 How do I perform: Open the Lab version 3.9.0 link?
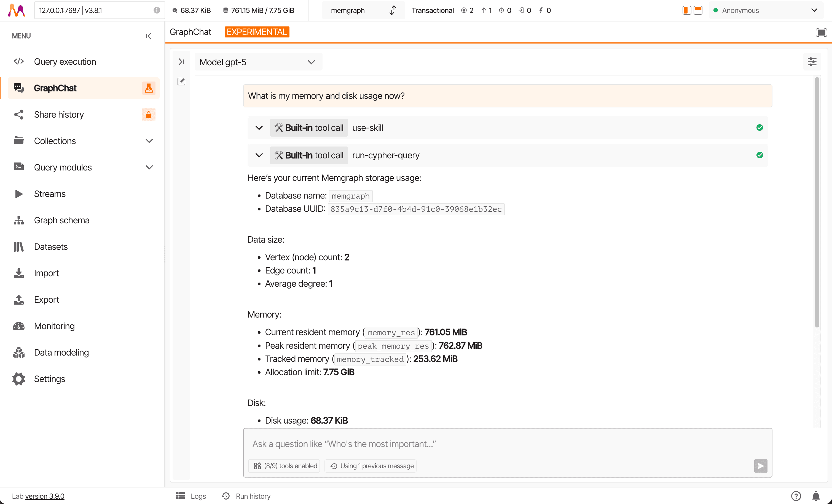click(45, 496)
